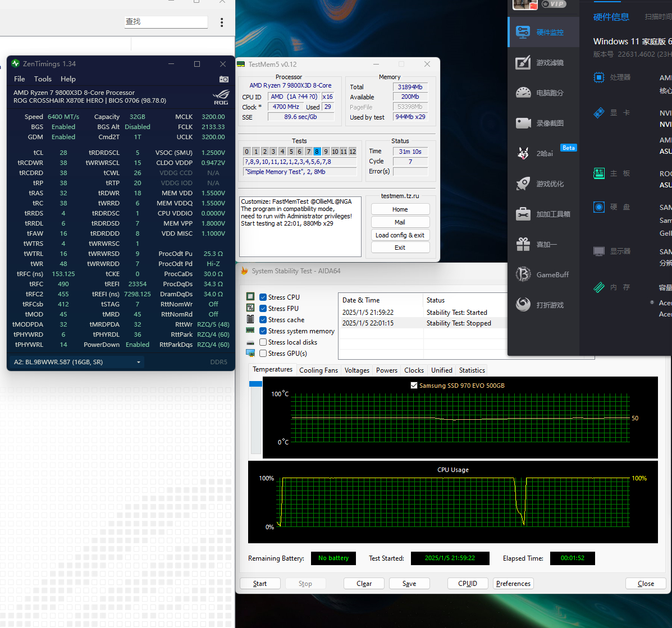
Task: Select the 'Stability Test: Stopped' log row
Action: tap(423, 323)
